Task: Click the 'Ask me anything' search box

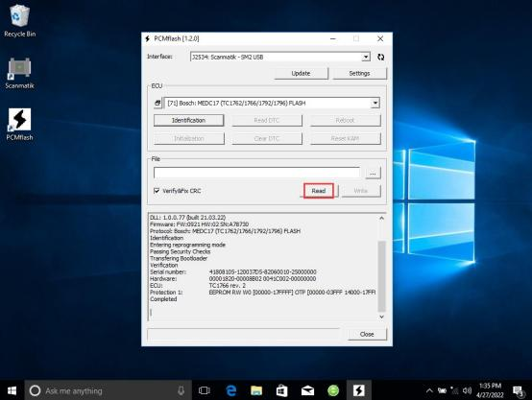Action: (108, 390)
